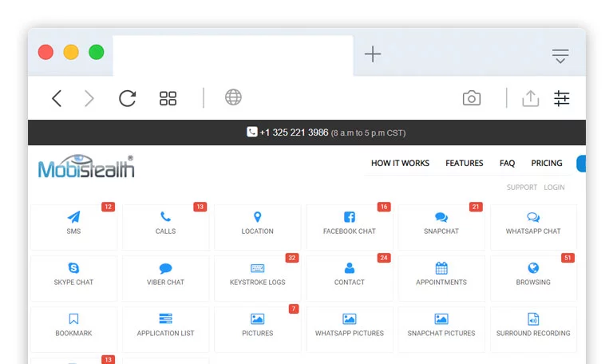The width and height of the screenshot is (613, 364).
Task: Click the red 13 badge on CALLS
Action: coord(200,207)
